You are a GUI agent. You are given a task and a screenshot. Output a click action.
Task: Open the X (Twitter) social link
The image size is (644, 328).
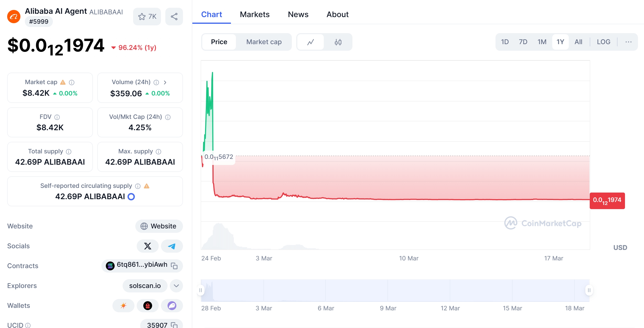point(148,246)
